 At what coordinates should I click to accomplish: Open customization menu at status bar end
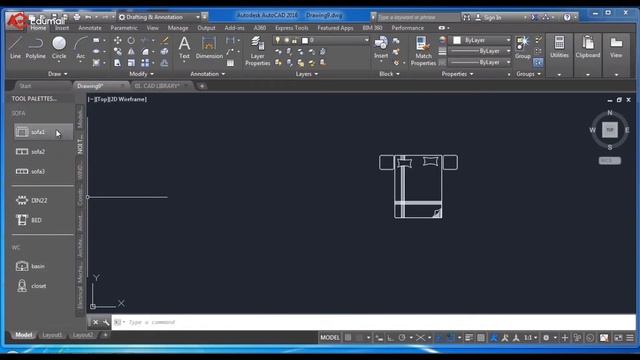point(630,338)
